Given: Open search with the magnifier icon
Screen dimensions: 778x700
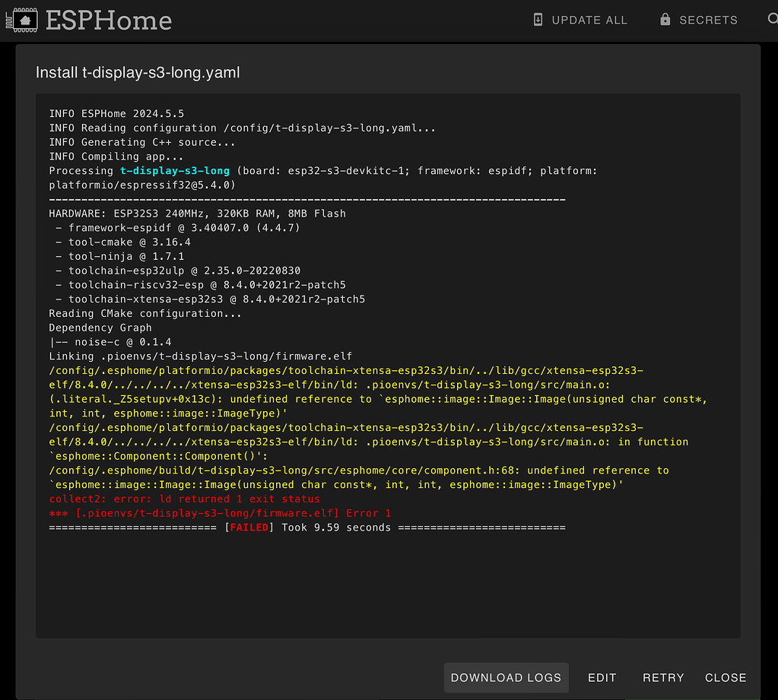Looking at the screenshot, I should [x=771, y=20].
